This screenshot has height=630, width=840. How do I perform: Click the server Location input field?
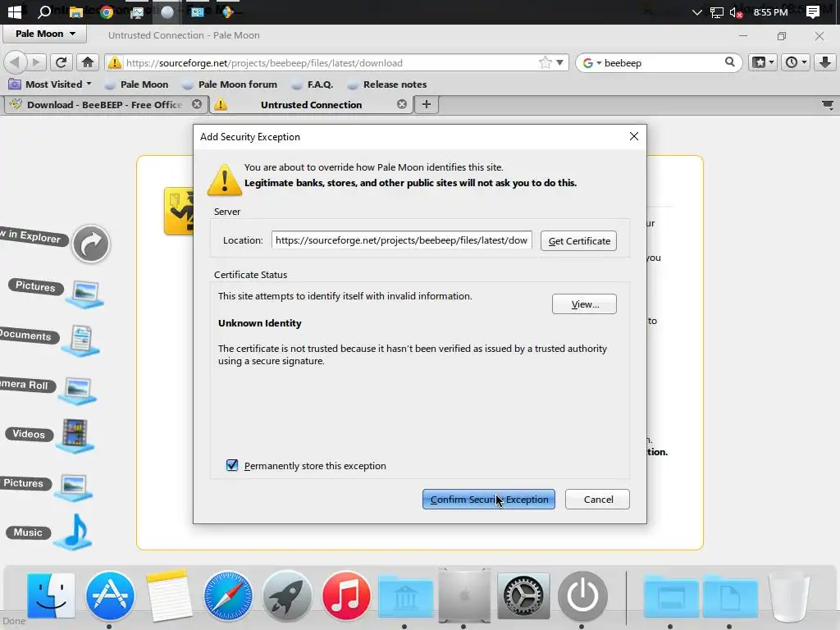[401, 240]
